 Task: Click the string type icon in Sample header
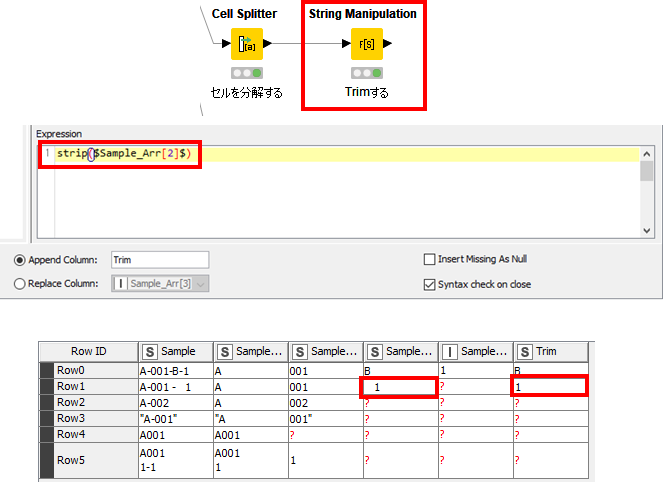tap(150, 352)
